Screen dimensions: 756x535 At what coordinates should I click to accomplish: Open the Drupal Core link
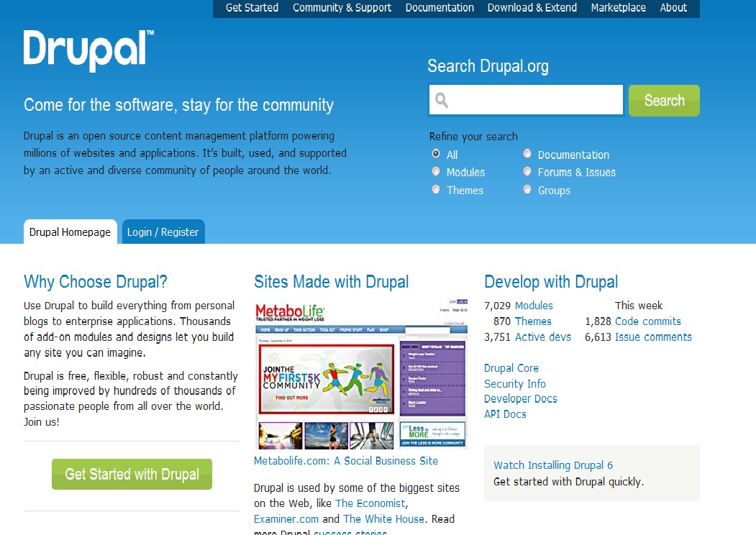click(511, 367)
